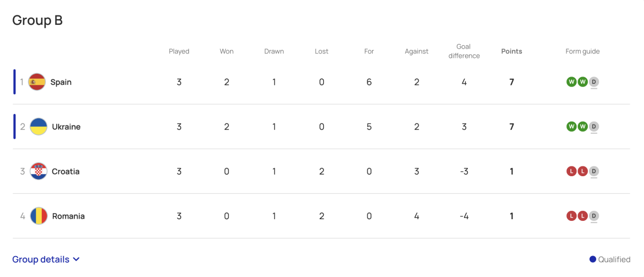Click the Spain flag icon
The height and width of the screenshot is (277, 644).
tap(37, 82)
